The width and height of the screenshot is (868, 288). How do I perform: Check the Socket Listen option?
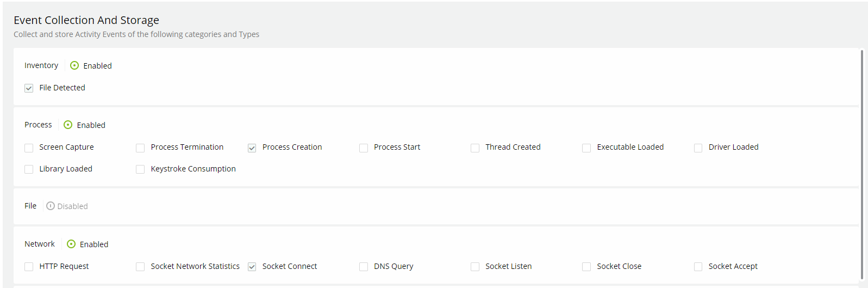475,267
